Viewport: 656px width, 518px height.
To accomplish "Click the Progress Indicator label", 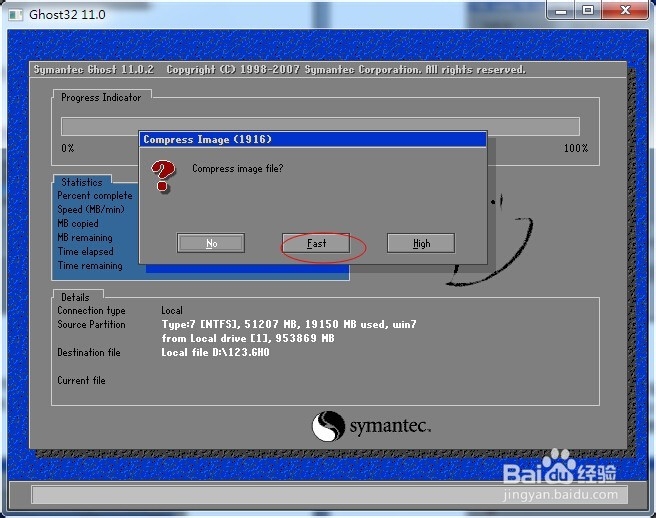I will tap(101, 97).
